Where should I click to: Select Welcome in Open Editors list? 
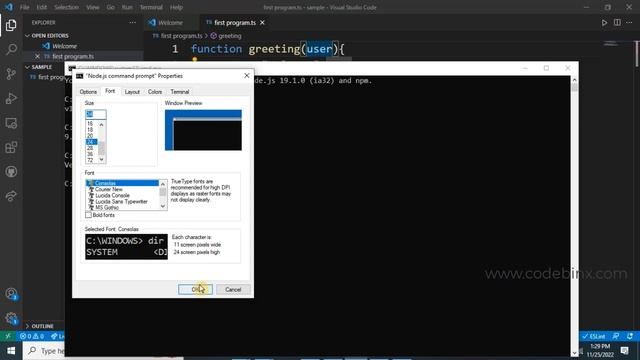click(64, 46)
